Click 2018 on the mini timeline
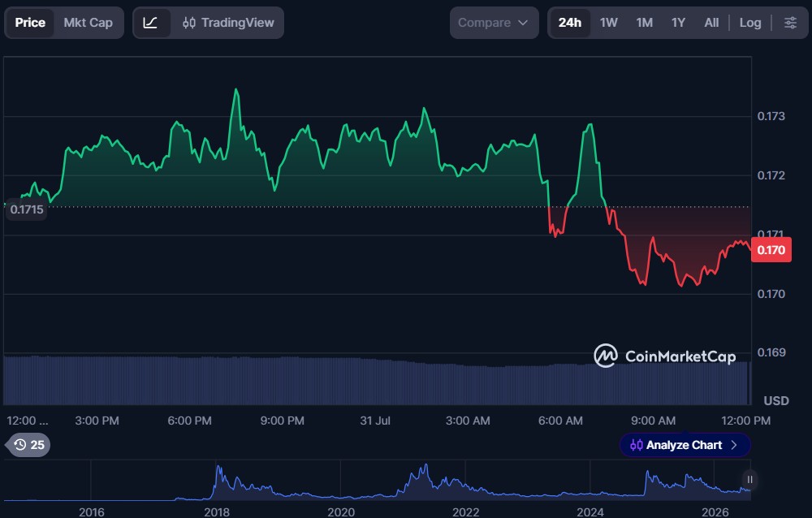The height and width of the screenshot is (518, 812). point(217,512)
